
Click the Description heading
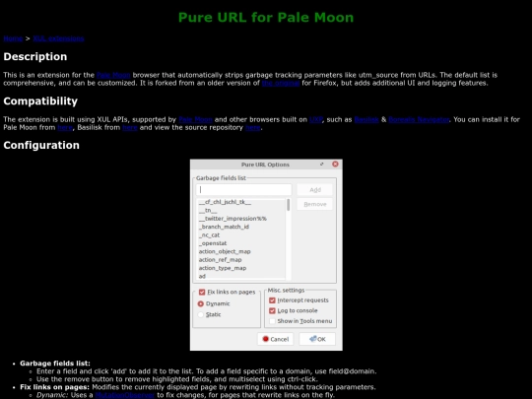(x=35, y=57)
